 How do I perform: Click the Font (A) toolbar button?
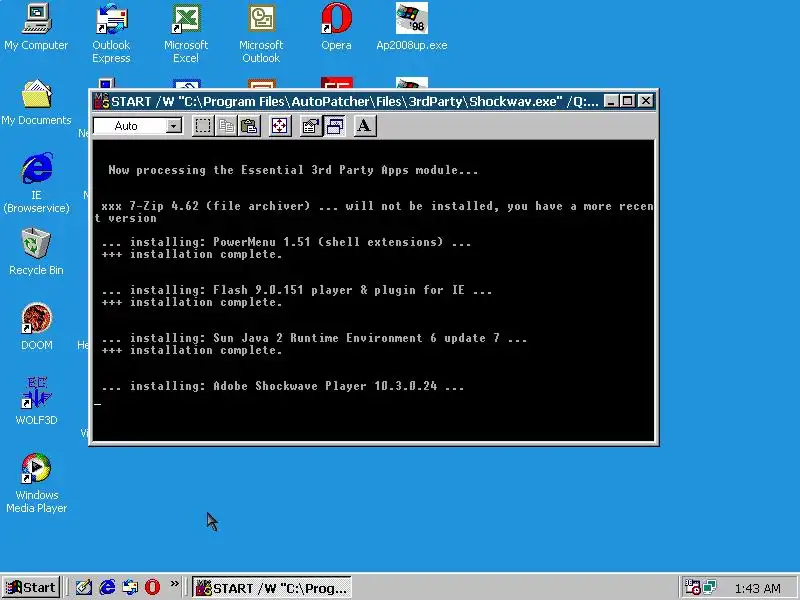coord(364,126)
